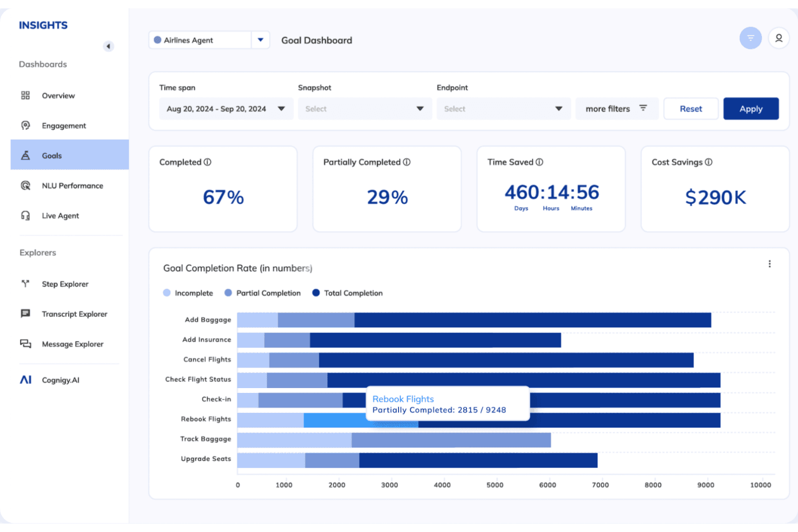Click the info icon beside Cost Savings
The image size is (798, 532).
[x=708, y=162]
